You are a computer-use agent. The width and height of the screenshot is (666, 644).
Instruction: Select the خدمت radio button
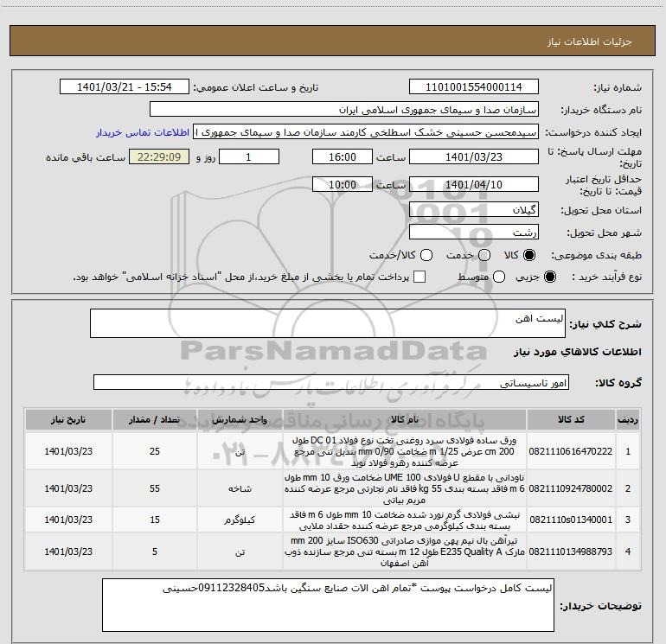pos(484,255)
